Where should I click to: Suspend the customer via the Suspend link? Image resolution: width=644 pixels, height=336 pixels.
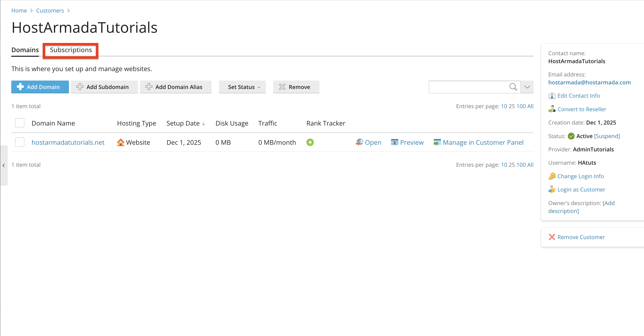607,136
